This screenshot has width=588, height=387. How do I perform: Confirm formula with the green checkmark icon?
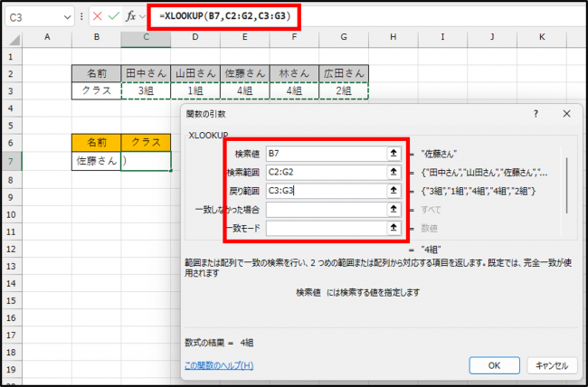[x=114, y=16]
